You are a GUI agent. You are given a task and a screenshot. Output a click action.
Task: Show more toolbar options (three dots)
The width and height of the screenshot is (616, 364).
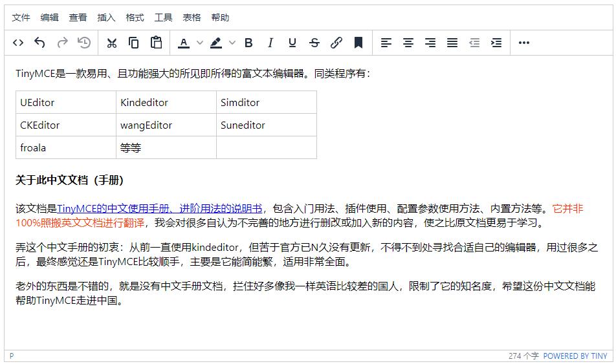pyautogui.click(x=524, y=43)
